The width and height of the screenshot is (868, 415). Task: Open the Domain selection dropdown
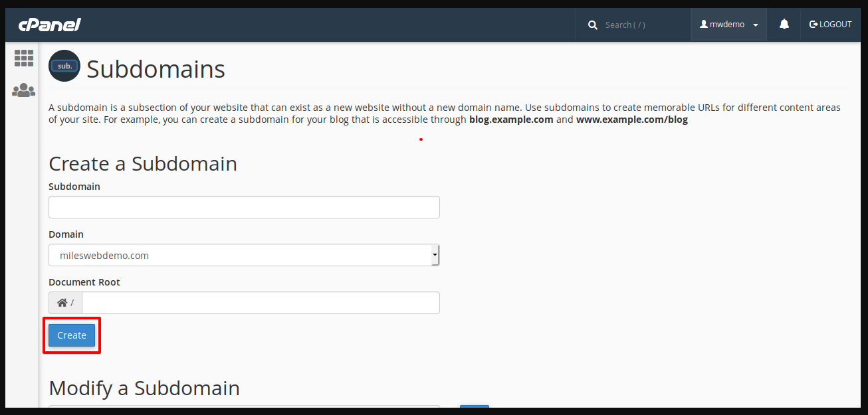[x=243, y=255]
